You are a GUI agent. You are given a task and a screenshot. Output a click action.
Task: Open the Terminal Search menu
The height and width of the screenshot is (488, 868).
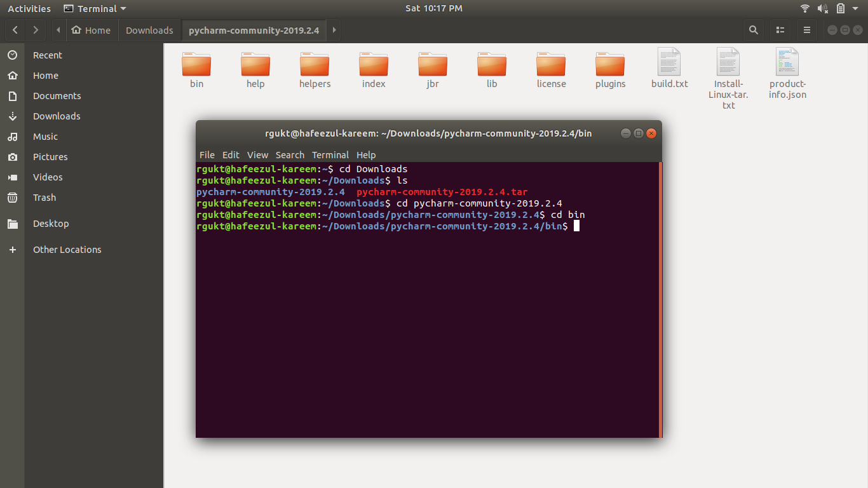point(290,155)
